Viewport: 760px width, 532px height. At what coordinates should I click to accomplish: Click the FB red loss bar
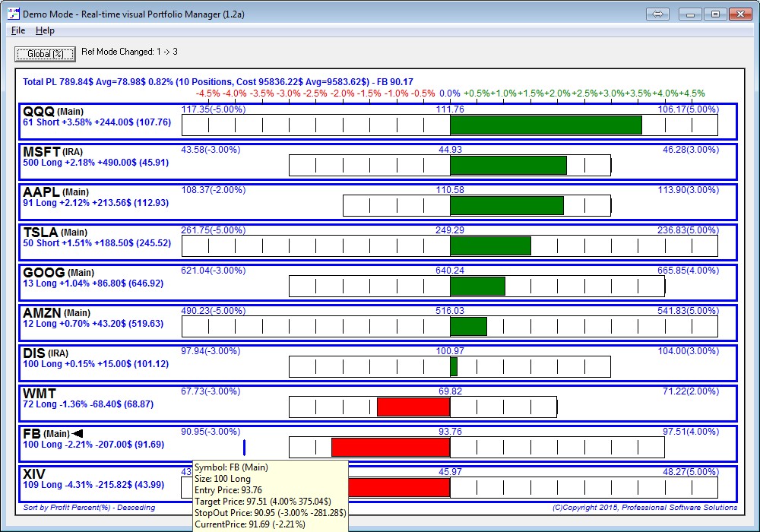tap(391, 447)
